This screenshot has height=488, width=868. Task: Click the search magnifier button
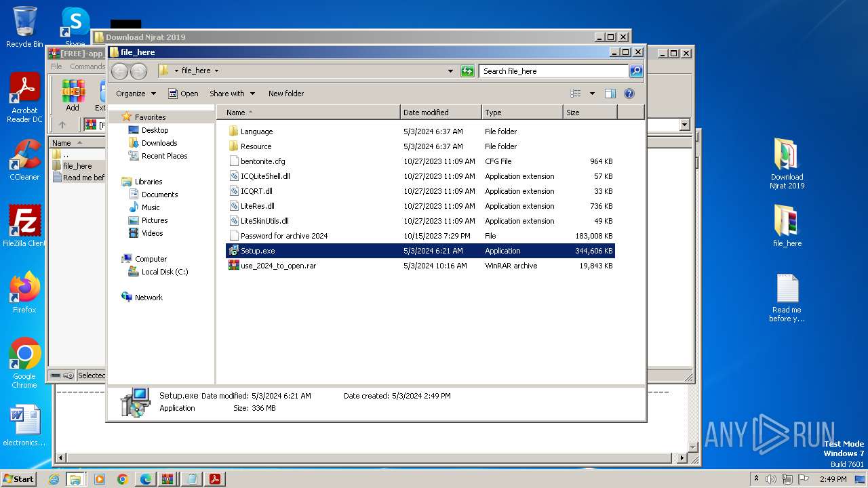tap(635, 70)
